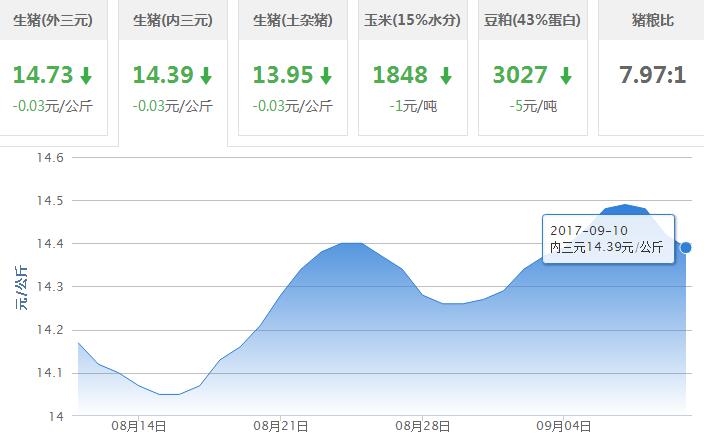Image resolution: width=704 pixels, height=442 pixels.
Task: Open the 猪粮比 tab
Action: 652,20
